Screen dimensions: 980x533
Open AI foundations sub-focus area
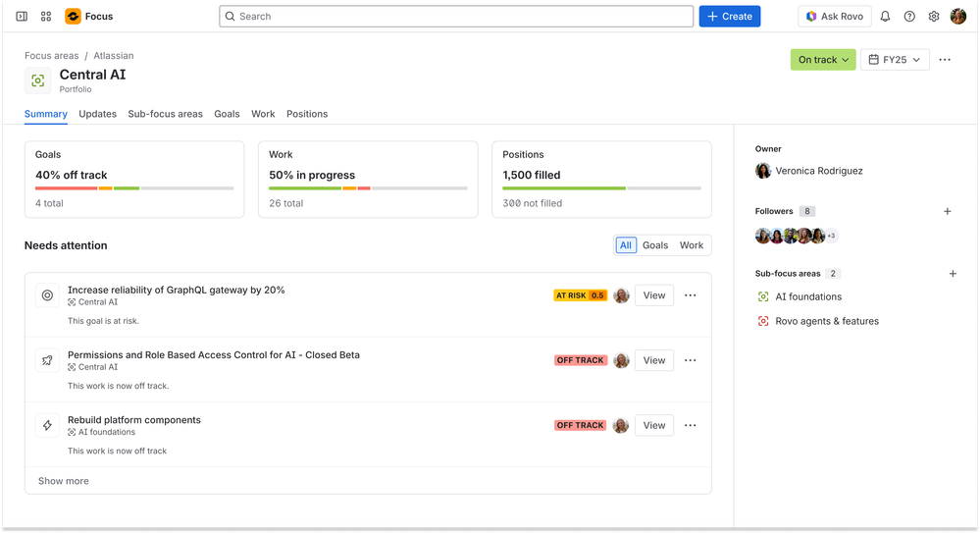(x=808, y=296)
